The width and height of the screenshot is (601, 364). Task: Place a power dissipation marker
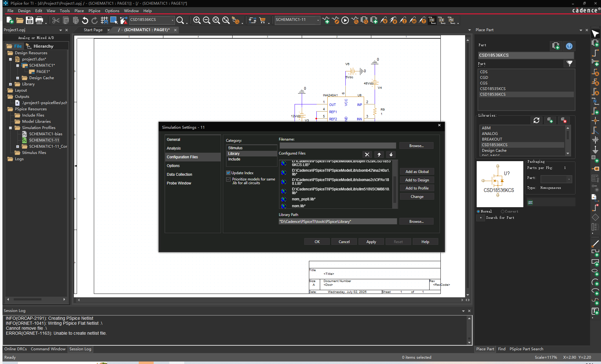[413, 20]
